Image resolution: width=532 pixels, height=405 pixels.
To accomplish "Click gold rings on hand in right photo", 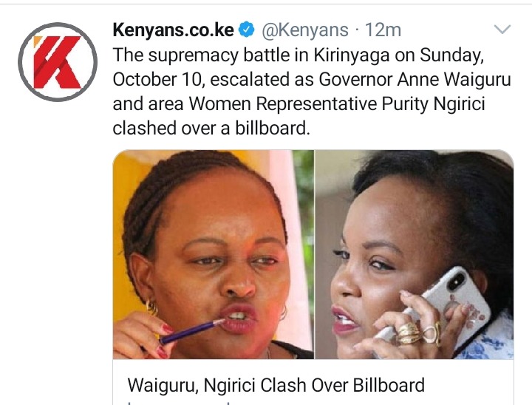I will [419, 333].
